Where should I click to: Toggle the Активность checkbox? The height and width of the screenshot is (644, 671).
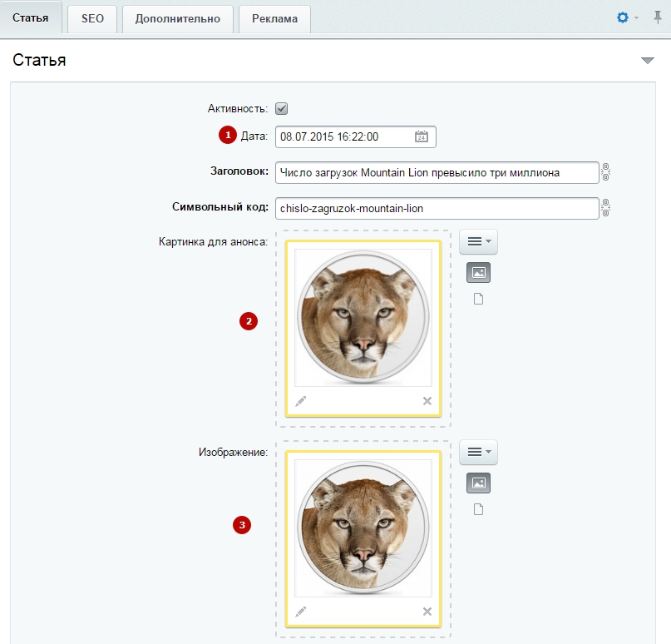point(282,109)
